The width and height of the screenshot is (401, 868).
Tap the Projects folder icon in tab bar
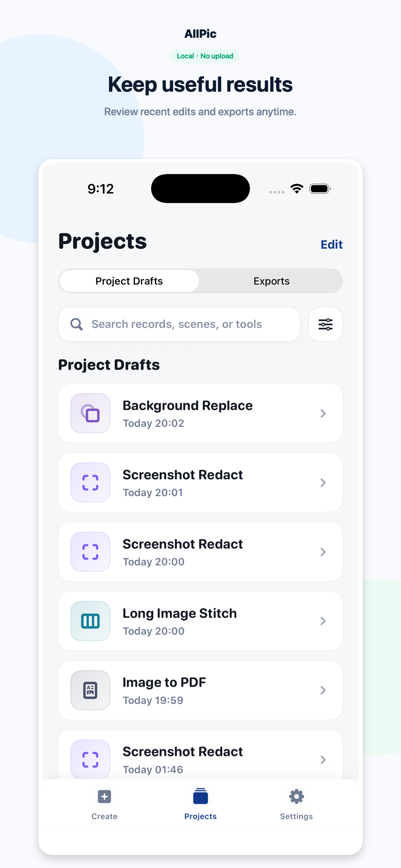pyautogui.click(x=200, y=796)
